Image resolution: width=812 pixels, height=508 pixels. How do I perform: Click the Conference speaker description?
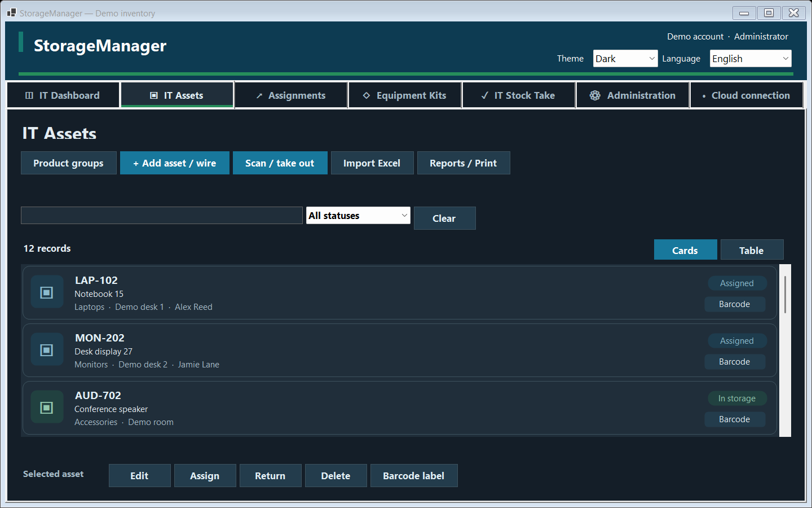pos(111,409)
